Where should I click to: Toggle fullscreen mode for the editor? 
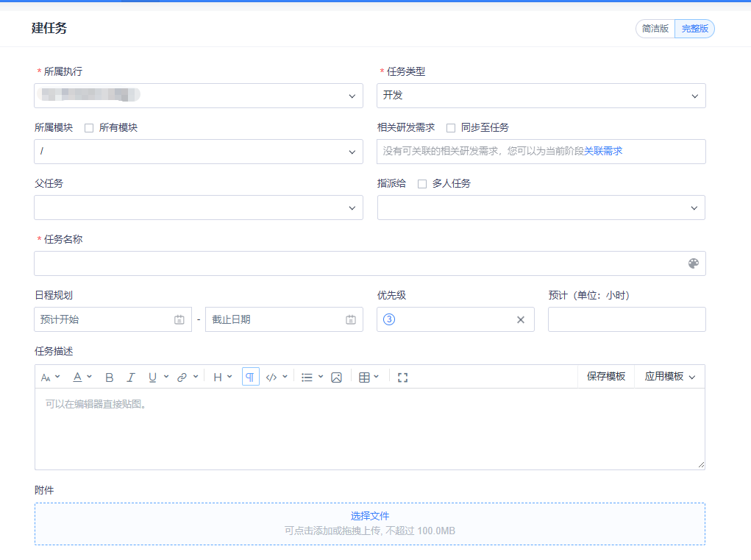pyautogui.click(x=402, y=376)
